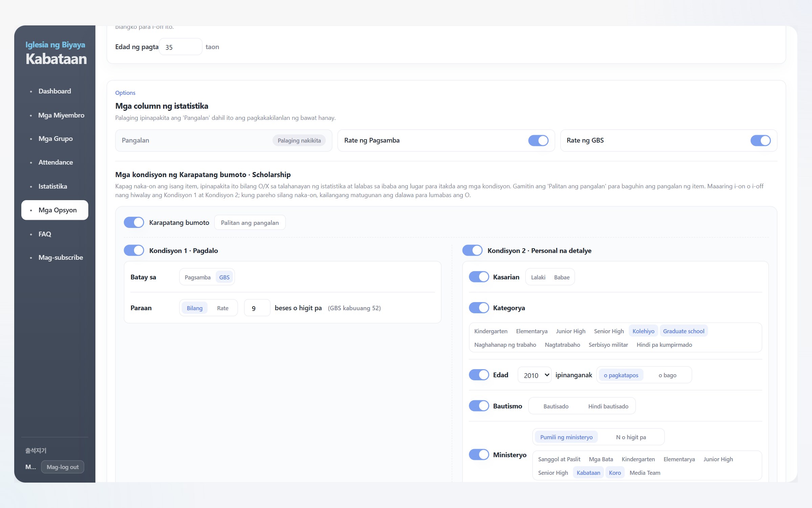Select Pagsamba as attendance basis
The image size is (812, 508).
[x=198, y=277]
